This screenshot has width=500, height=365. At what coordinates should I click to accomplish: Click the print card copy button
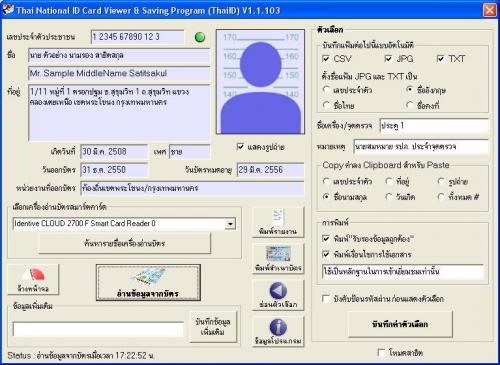click(278, 259)
